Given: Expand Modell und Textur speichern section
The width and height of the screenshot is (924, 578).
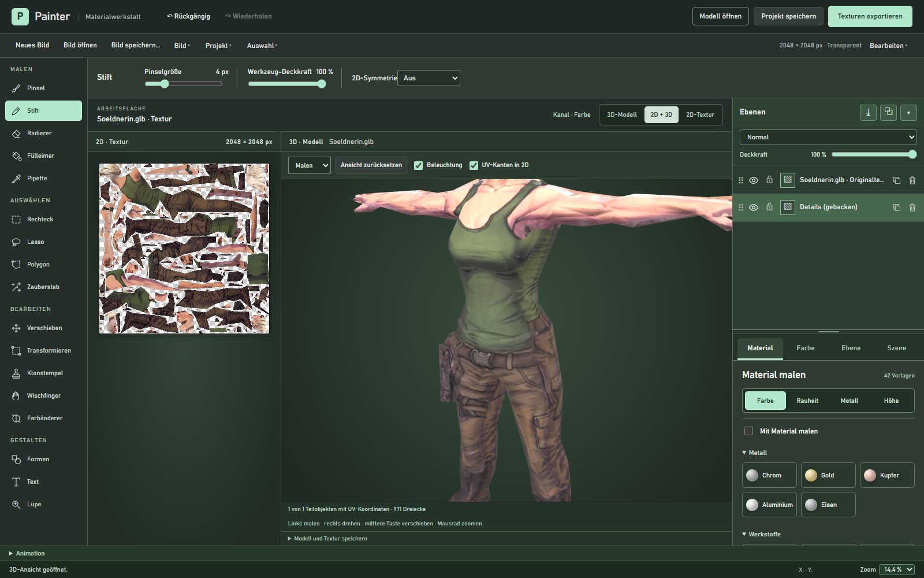Looking at the screenshot, I should pos(327,539).
